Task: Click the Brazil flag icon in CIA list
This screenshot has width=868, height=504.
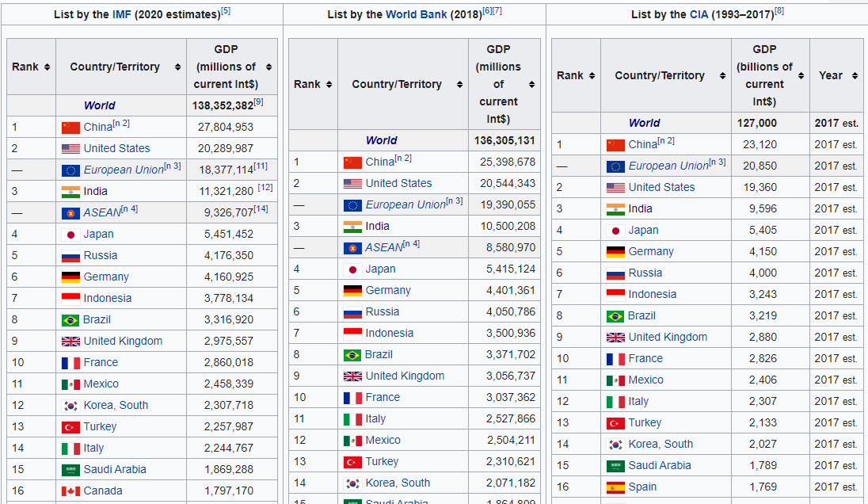Action: click(615, 316)
